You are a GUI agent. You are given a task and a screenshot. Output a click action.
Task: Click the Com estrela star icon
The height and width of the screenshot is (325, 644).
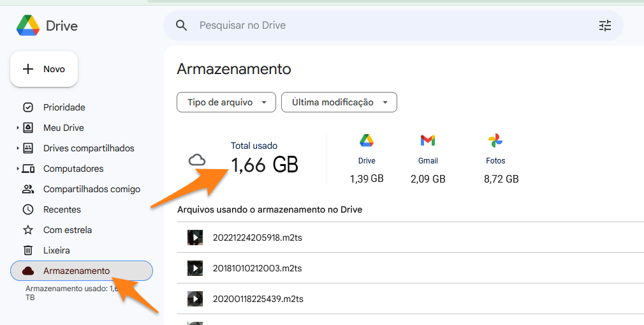pyautogui.click(x=28, y=230)
